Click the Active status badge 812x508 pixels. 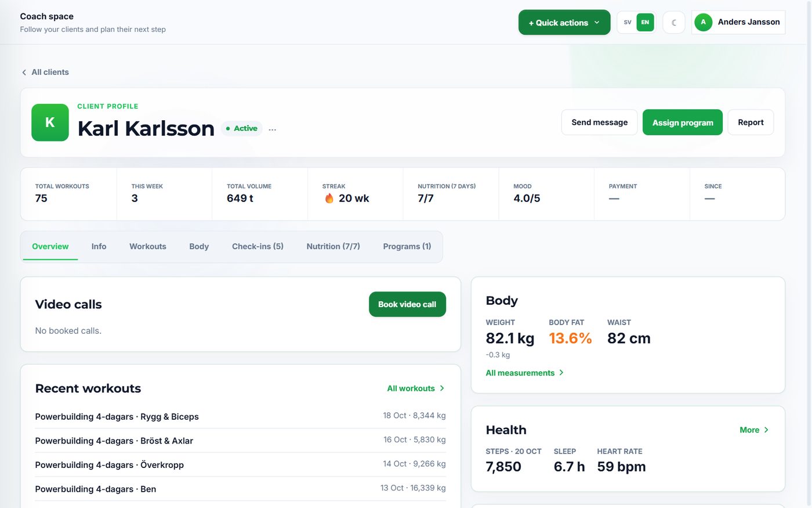241,128
